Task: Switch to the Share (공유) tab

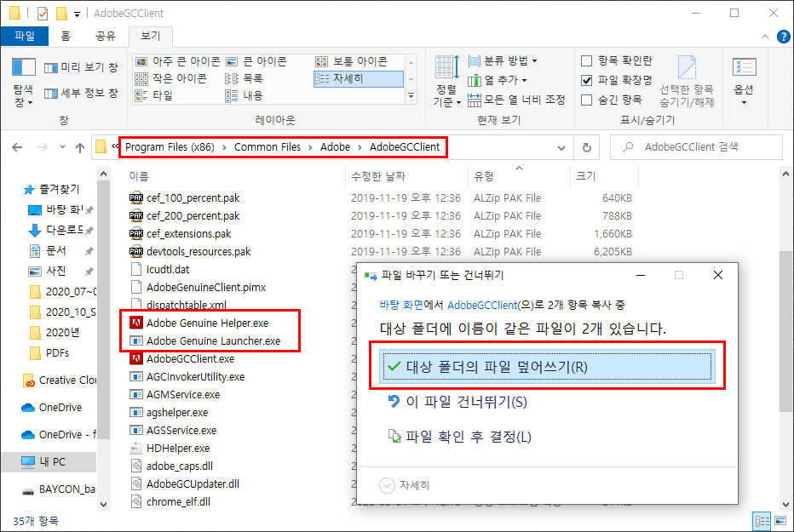Action: (106, 36)
